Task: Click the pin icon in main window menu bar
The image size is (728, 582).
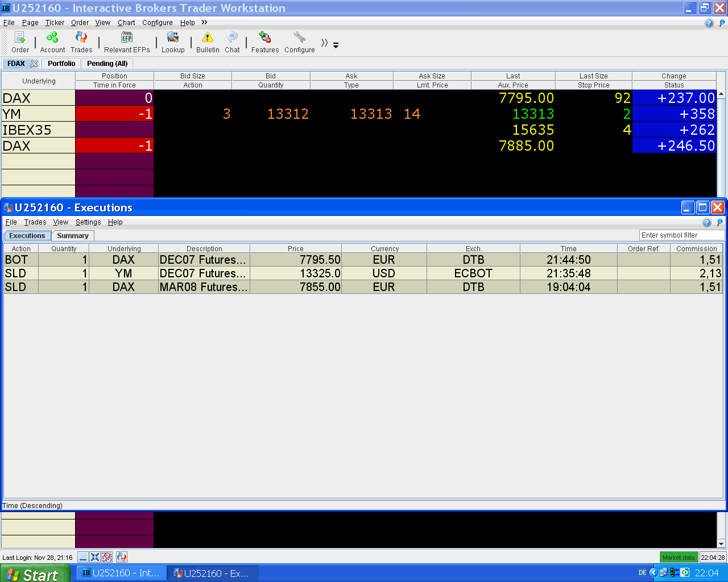Action: 722,23
